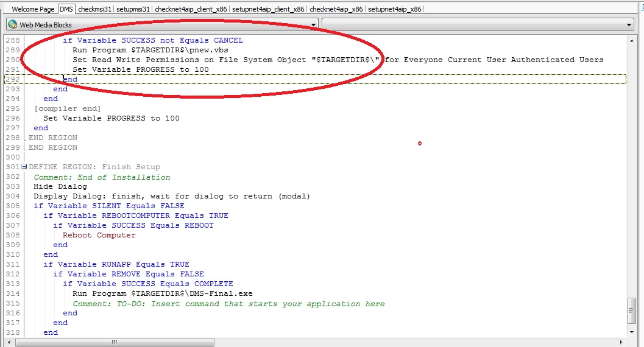Click the vertical scrollbar down arrow
This screenshot has height=347, width=644.
632,332
